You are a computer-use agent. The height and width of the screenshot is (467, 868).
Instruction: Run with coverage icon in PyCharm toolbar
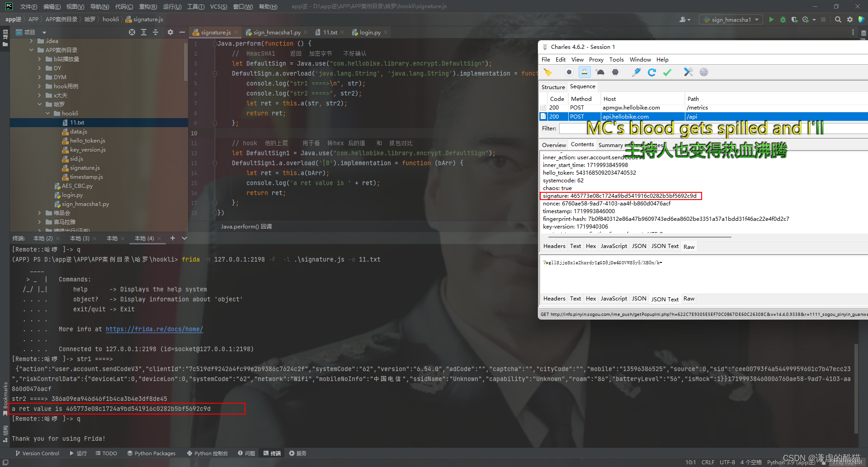(x=794, y=19)
